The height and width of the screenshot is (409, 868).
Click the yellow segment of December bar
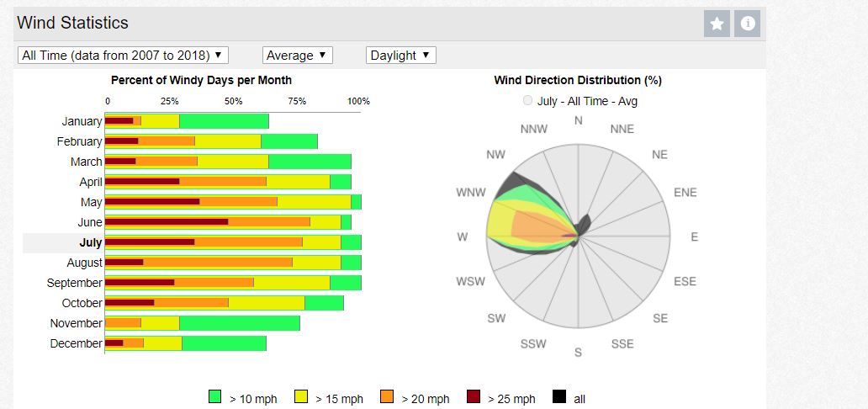click(x=163, y=343)
